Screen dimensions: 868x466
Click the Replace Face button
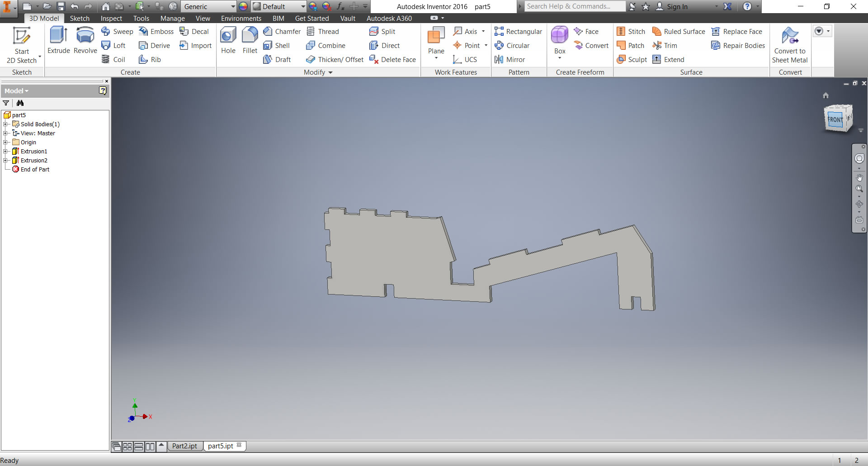(736, 31)
